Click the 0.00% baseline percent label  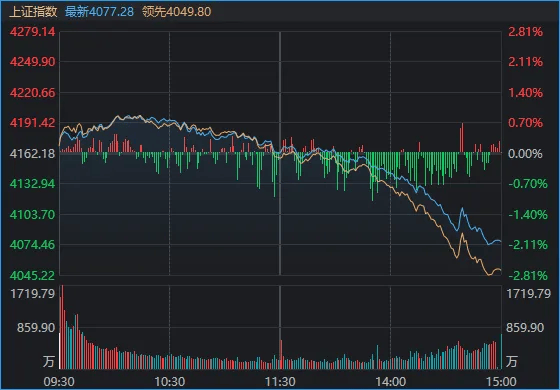tap(525, 154)
